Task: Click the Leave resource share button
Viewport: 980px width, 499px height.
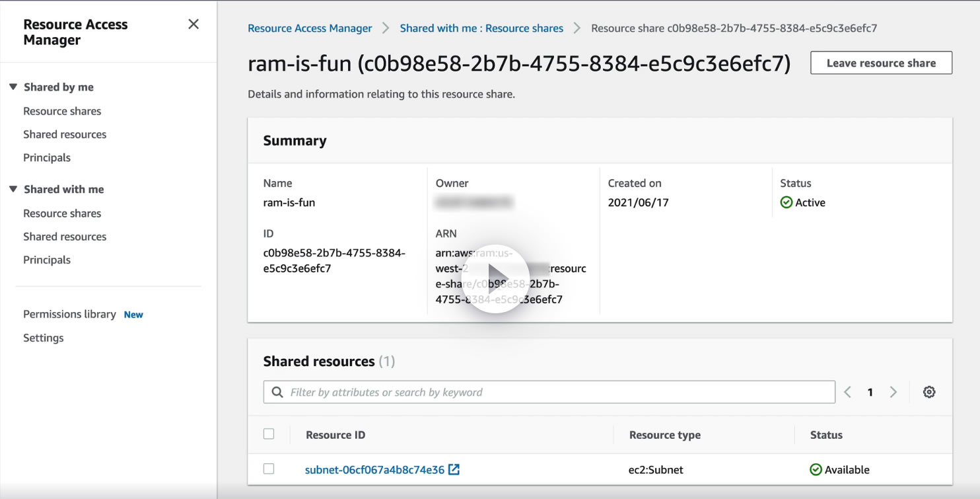Action: coord(881,63)
